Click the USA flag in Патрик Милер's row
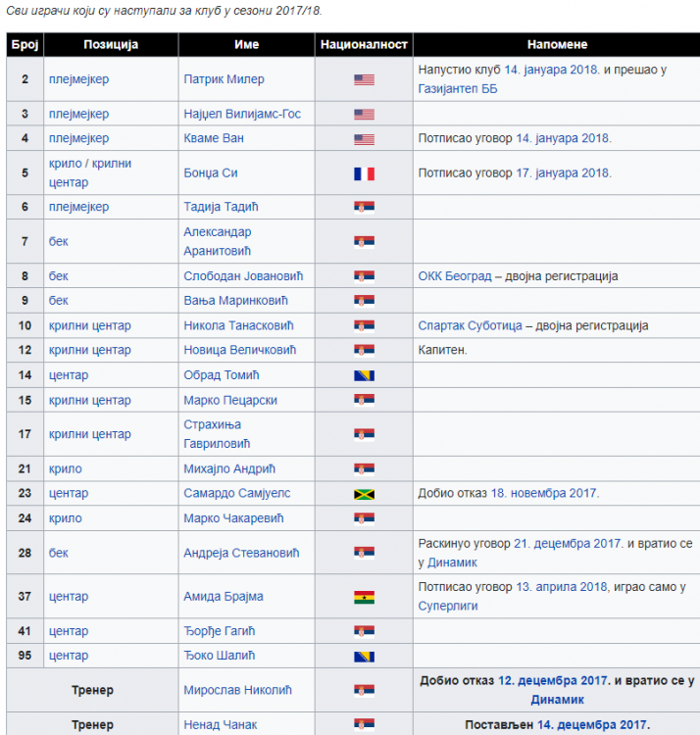Viewport: 700px width, 735px height. click(364, 79)
